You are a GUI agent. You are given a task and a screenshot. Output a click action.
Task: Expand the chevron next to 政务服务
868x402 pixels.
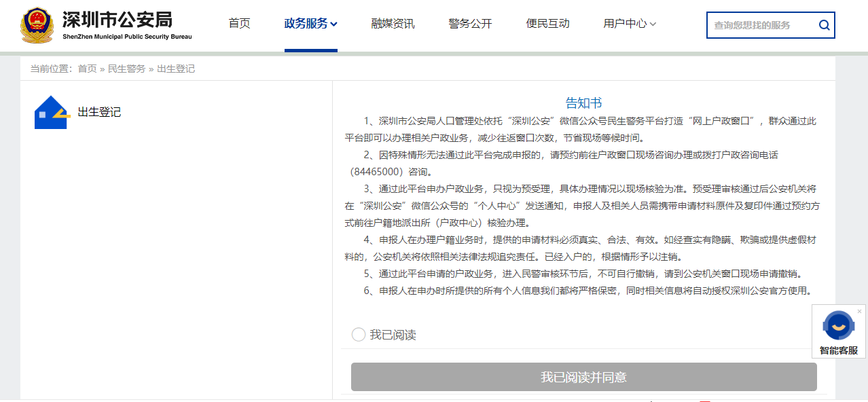(335, 22)
